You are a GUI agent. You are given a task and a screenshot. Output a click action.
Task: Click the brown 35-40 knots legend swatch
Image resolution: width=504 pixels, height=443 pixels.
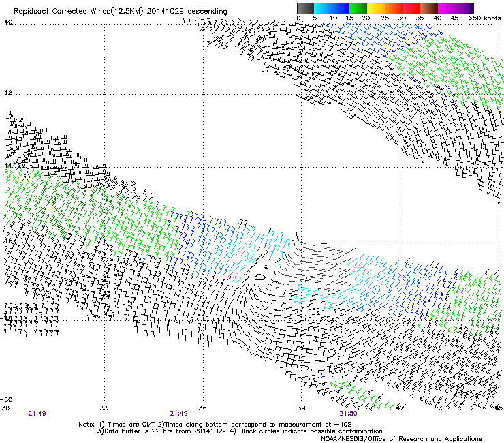(429, 8)
